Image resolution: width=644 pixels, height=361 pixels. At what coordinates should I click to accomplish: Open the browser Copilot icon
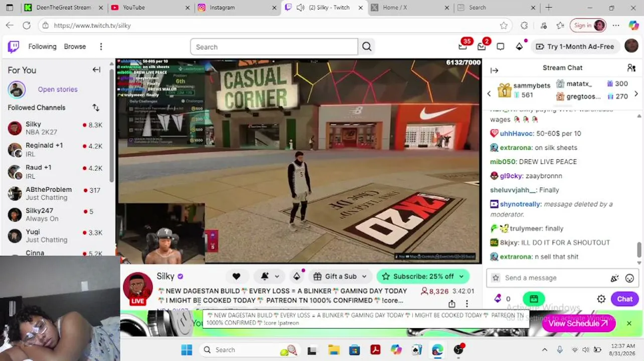coord(634,26)
